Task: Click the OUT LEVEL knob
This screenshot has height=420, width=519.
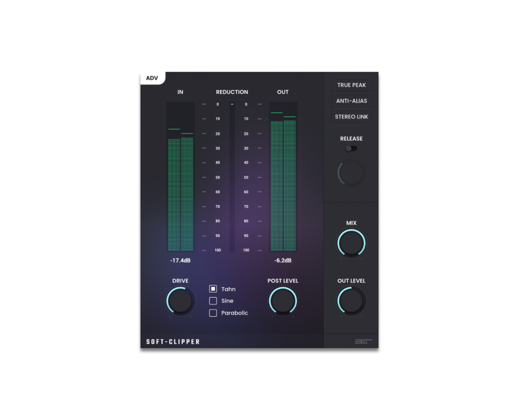Action: (351, 301)
